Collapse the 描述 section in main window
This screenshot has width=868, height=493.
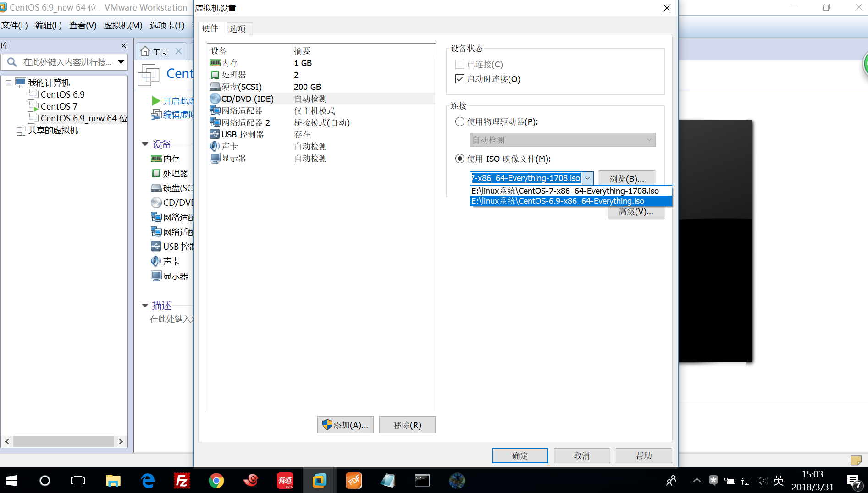pos(145,305)
